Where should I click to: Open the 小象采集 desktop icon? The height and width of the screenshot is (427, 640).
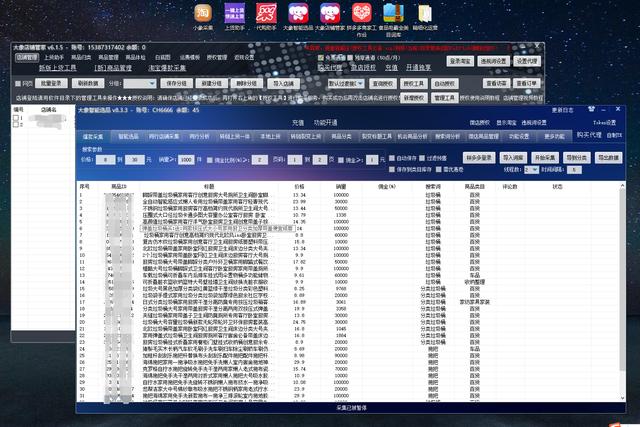pyautogui.click(x=203, y=13)
